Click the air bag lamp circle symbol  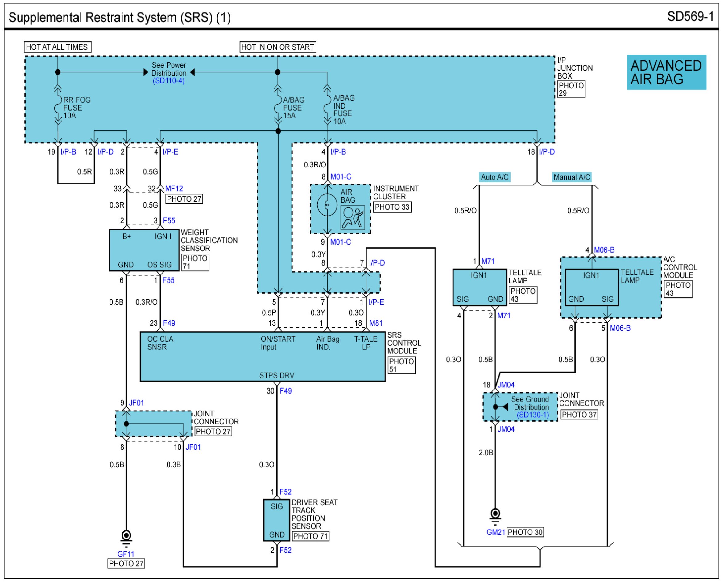click(328, 205)
